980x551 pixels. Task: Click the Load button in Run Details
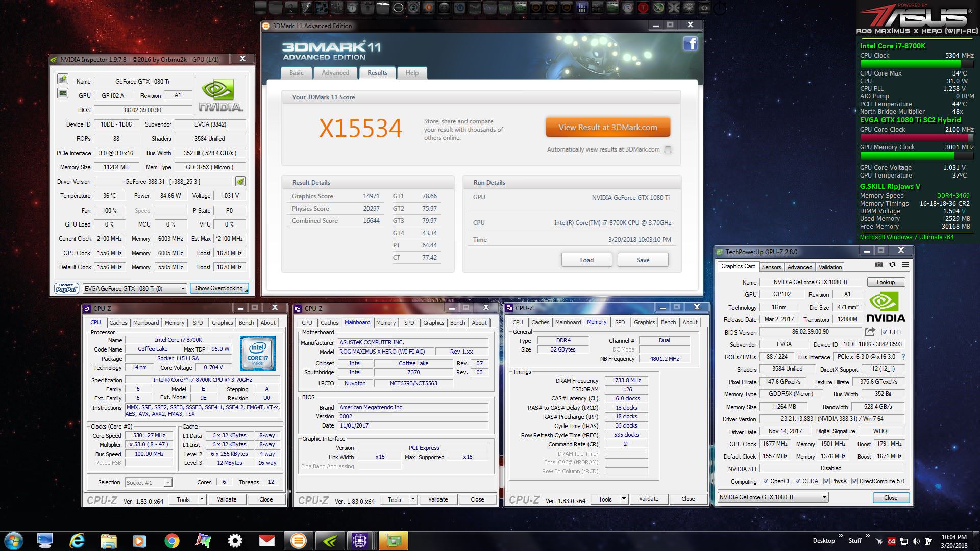(587, 260)
